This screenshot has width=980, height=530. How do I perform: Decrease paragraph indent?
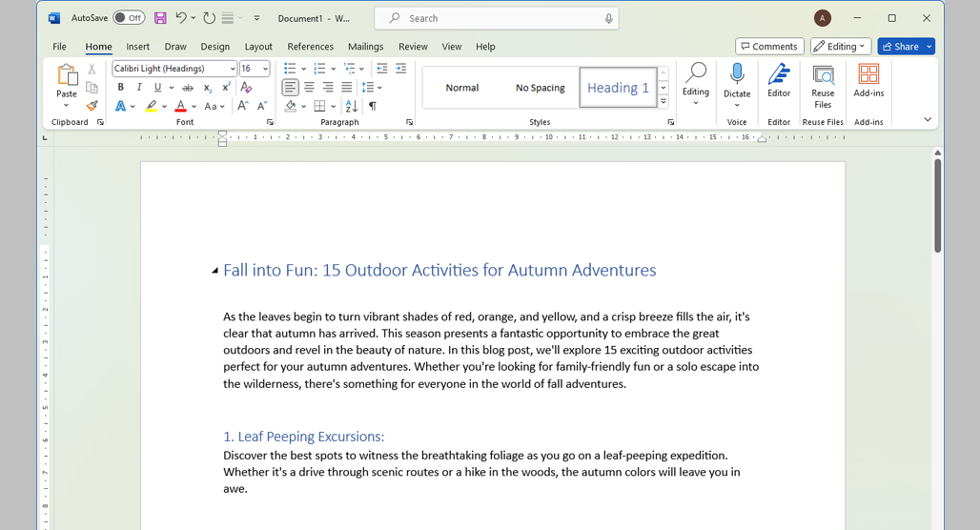(x=382, y=68)
